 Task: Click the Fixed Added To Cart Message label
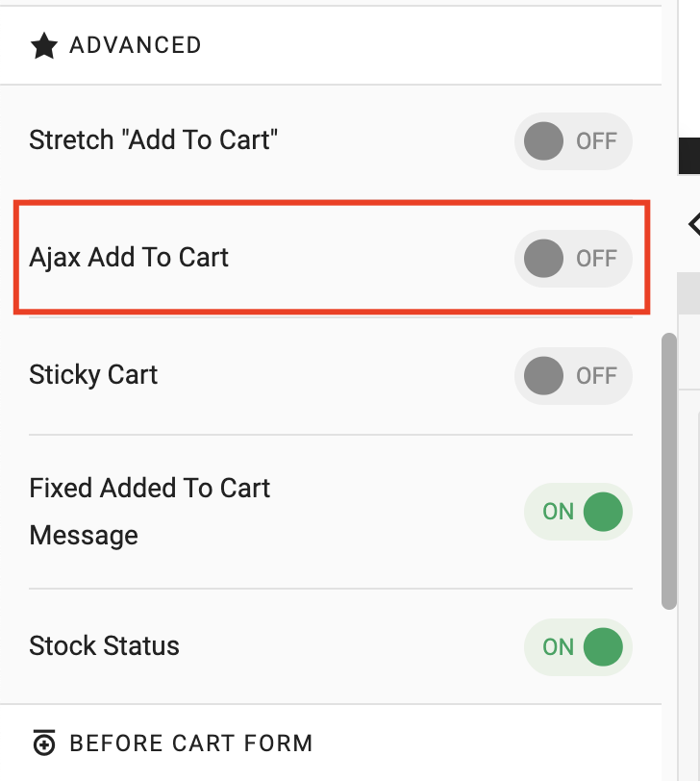149,512
